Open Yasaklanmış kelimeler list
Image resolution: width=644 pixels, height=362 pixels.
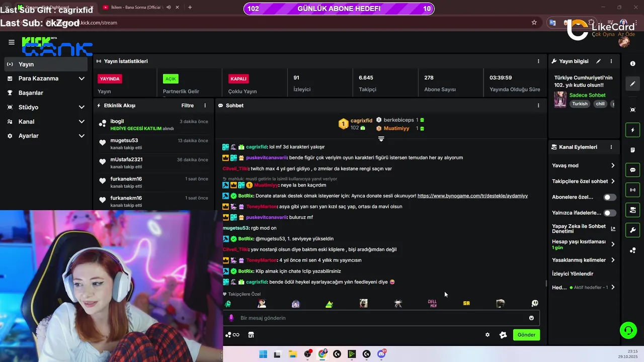[x=612, y=260]
